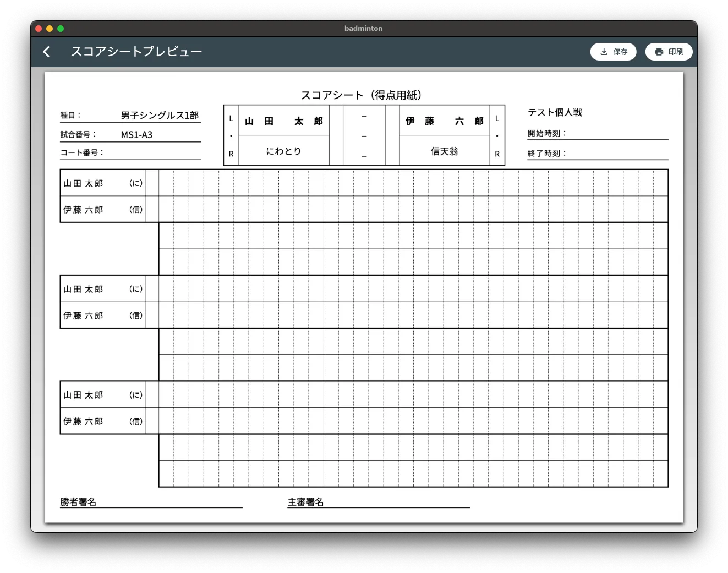Image resolution: width=728 pixels, height=573 pixels.
Task: Click the red traffic light window control
Action: tap(37, 28)
